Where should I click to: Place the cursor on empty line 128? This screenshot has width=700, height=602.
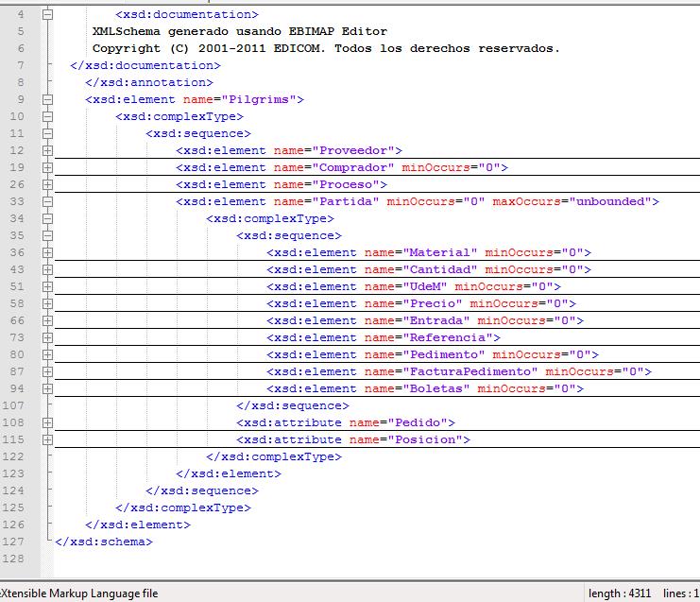click(x=283, y=559)
